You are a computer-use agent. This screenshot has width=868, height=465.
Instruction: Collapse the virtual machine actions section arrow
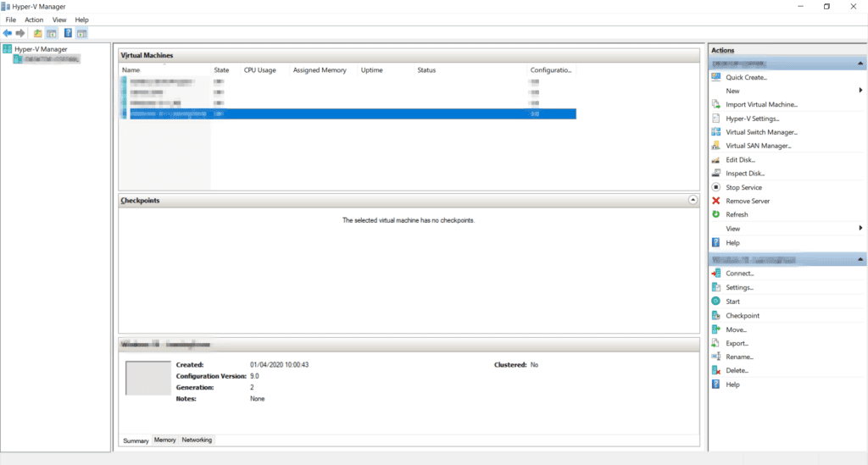pos(860,259)
